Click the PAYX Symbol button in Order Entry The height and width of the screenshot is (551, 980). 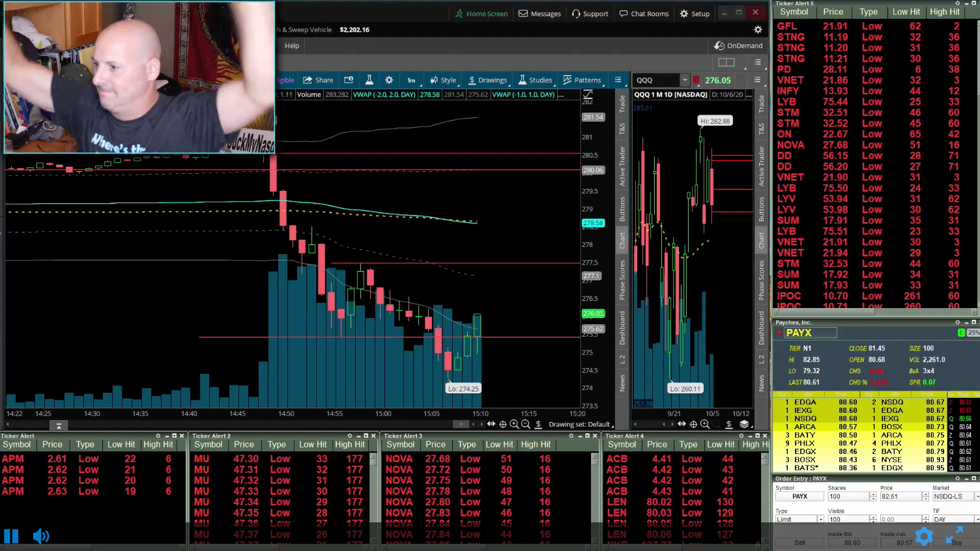click(x=800, y=496)
